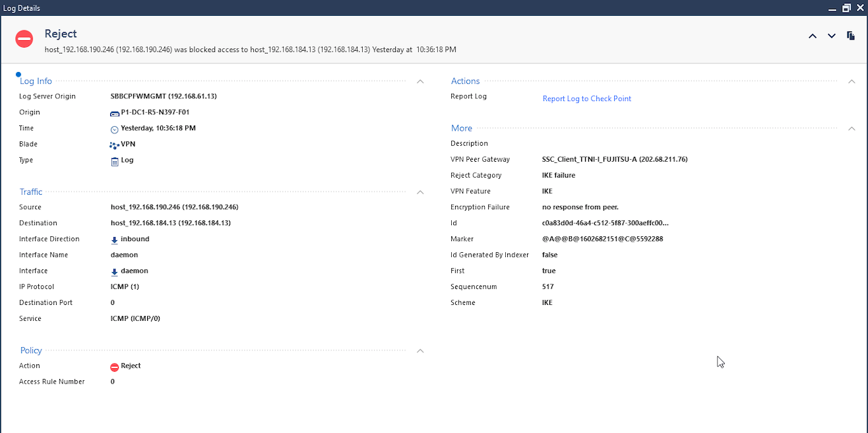Image resolution: width=868 pixels, height=433 pixels.
Task: Collapse the Actions section
Action: coord(852,81)
